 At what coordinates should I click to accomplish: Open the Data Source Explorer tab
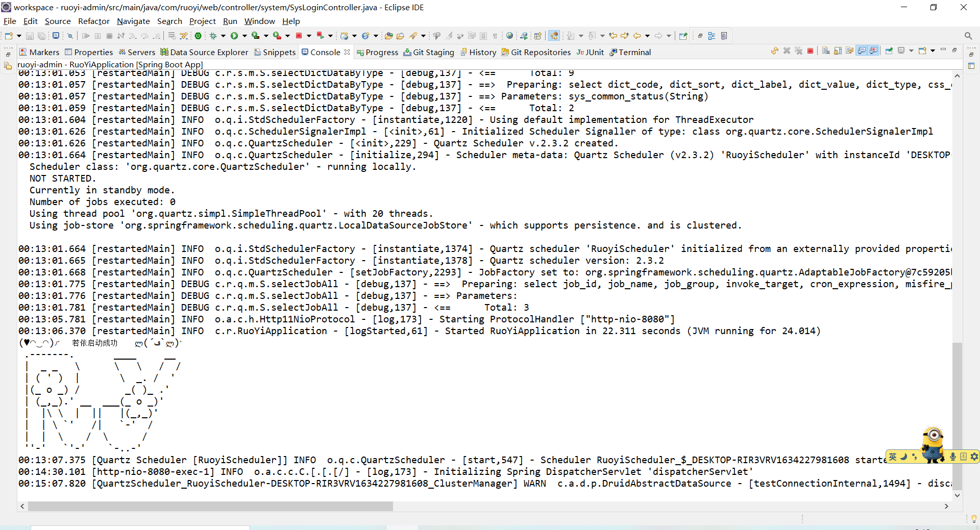pos(204,52)
